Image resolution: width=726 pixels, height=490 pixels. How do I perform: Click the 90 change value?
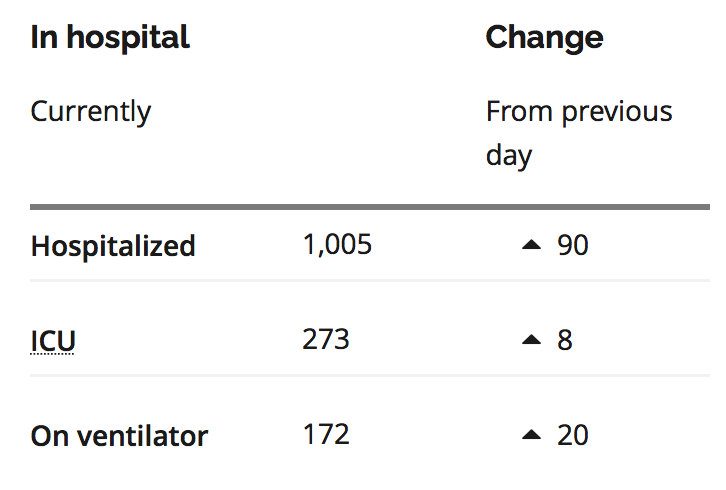(573, 245)
